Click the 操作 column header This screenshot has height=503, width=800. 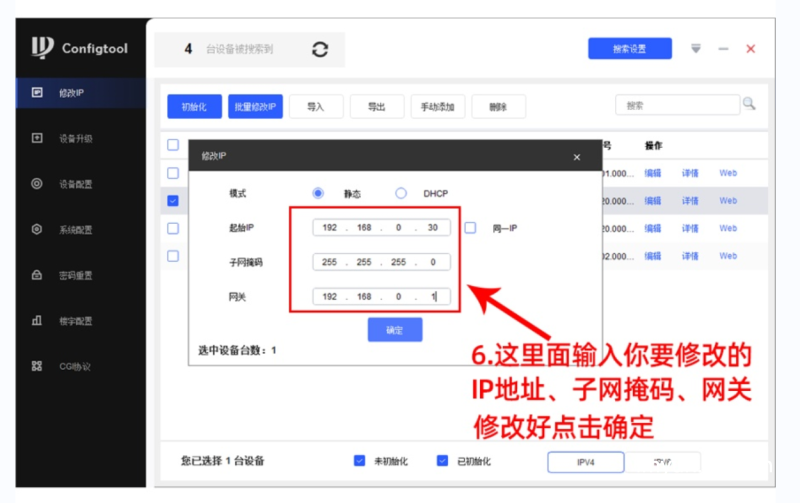[x=654, y=145]
